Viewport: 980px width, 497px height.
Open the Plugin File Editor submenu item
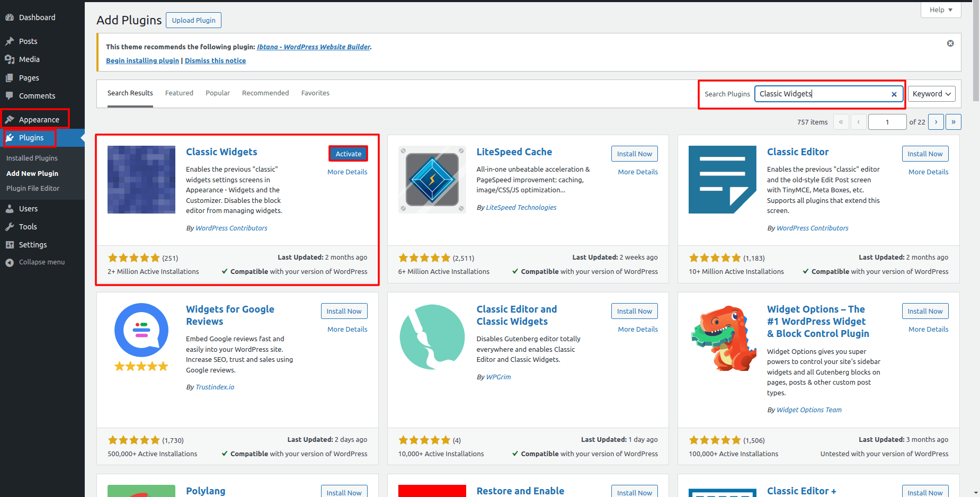click(33, 189)
